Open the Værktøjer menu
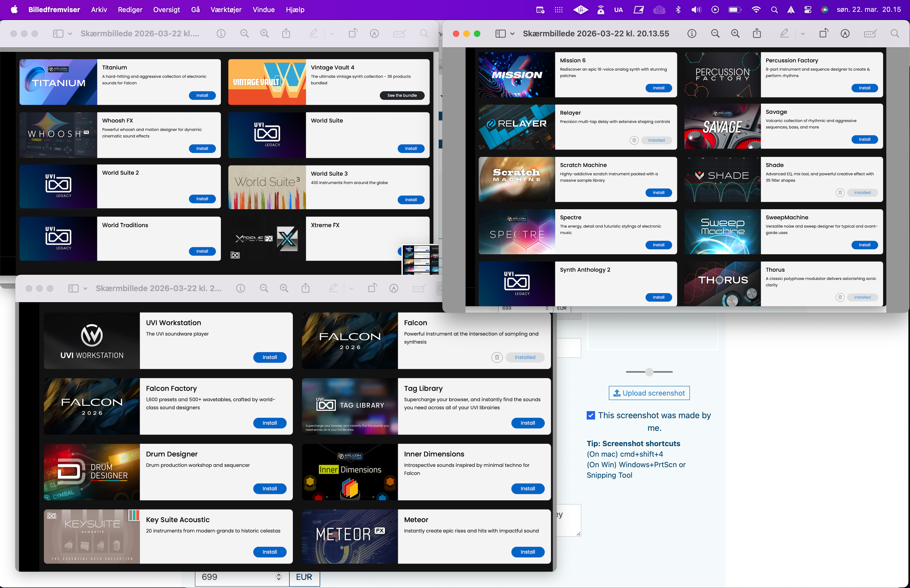Viewport: 910px width, 588px height. 226,10
